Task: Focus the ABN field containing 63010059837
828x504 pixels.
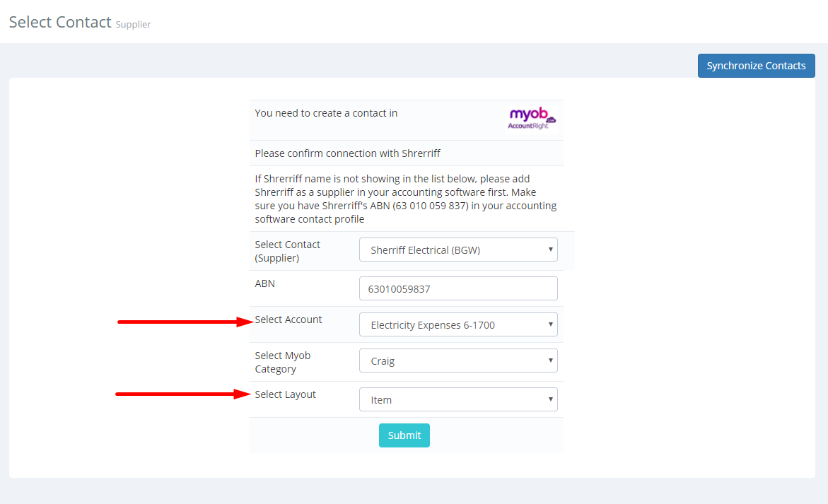Action: click(457, 288)
